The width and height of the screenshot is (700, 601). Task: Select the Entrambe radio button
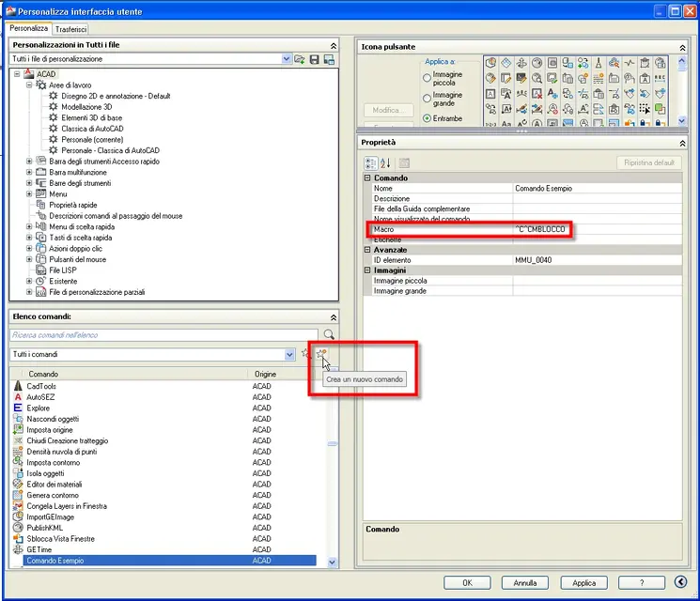(427, 118)
